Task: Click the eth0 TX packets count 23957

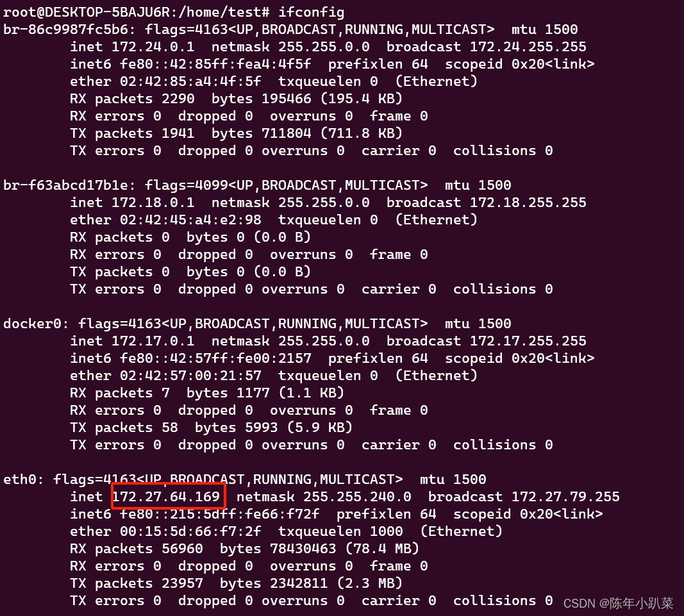Action: click(182, 583)
